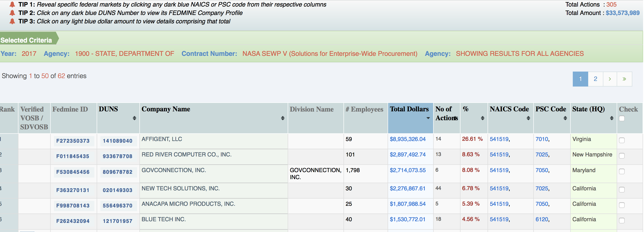Check the NEW TECH SOLUTIONS row checkbox

tap(622, 190)
